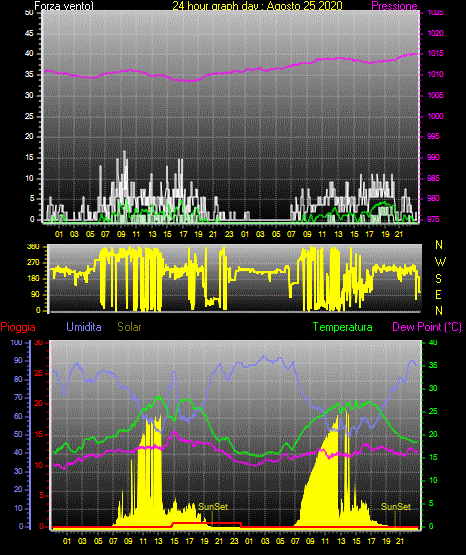Select the blue 'Umidita' legend label

pyautogui.click(x=84, y=327)
